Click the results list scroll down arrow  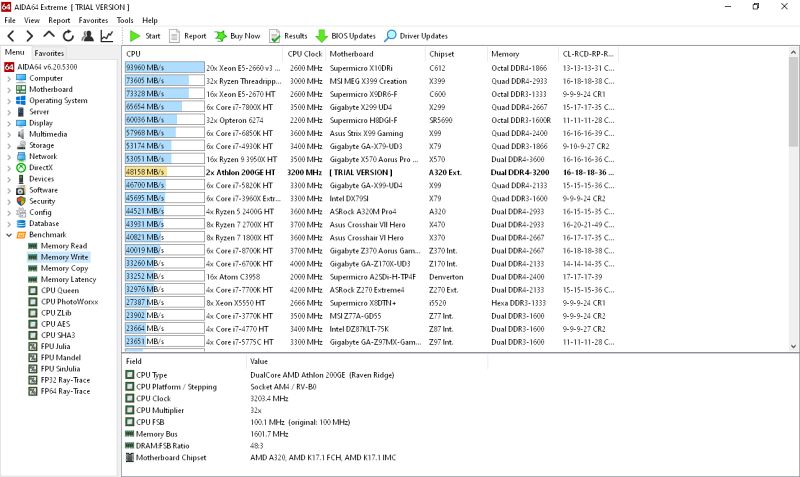793,346
